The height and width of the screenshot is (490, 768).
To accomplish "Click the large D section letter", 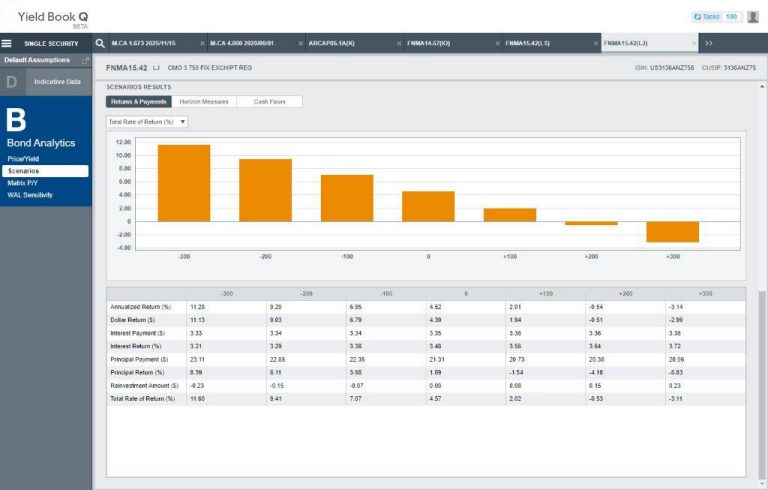I will 12,82.
